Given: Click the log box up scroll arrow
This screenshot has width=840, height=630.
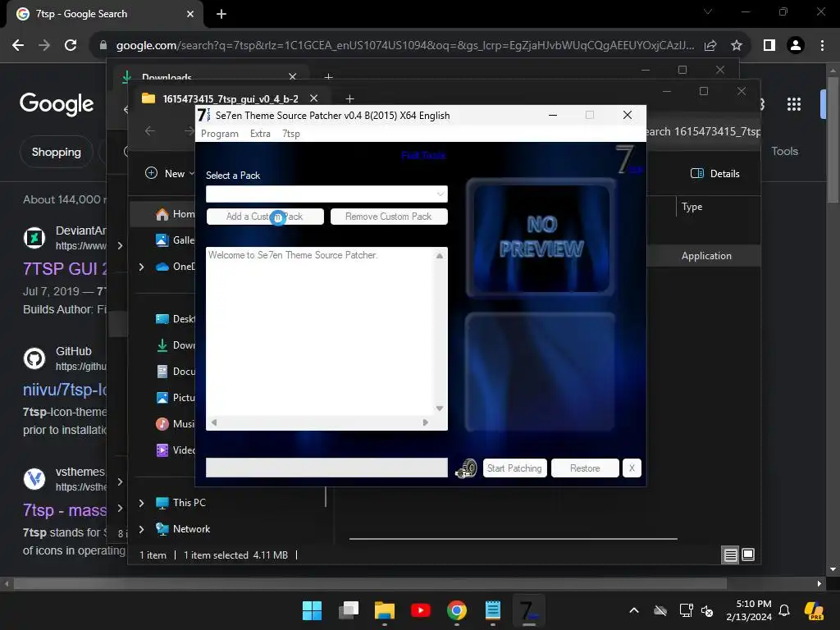Looking at the screenshot, I should tap(440, 256).
